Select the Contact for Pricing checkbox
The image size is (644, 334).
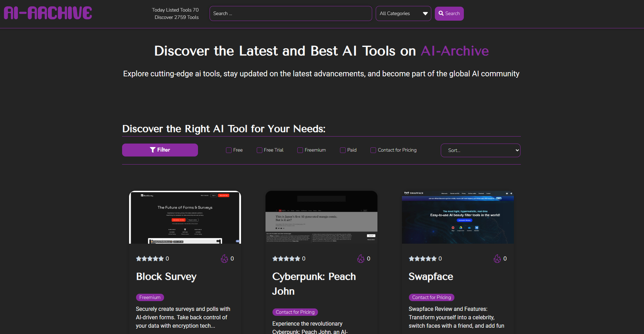click(x=373, y=150)
